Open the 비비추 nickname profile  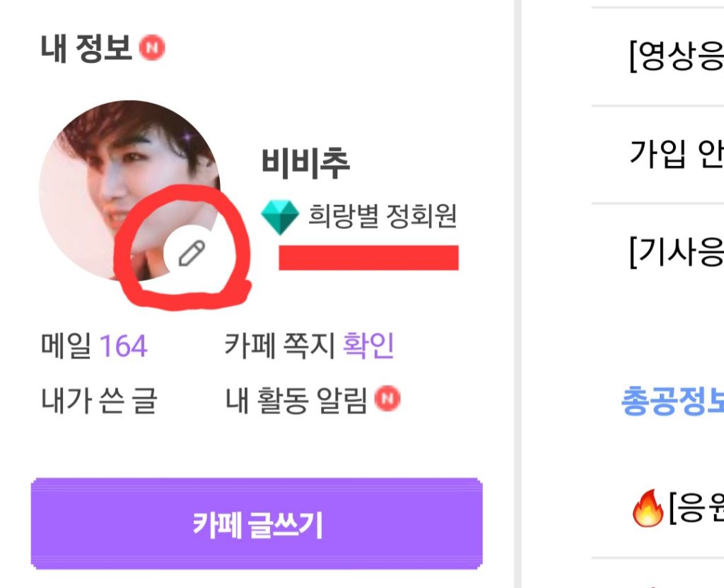pyautogui.click(x=305, y=163)
